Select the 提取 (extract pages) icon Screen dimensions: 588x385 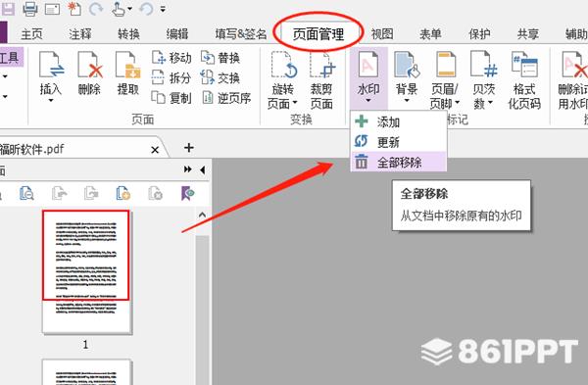pyautogui.click(x=127, y=65)
